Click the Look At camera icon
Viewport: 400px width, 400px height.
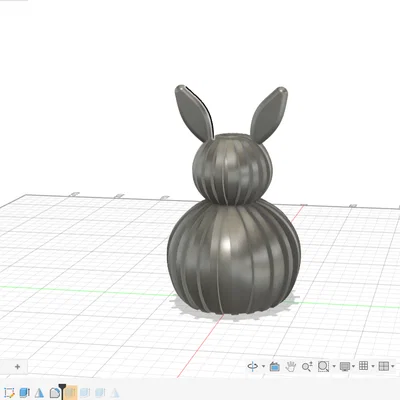pyautogui.click(x=275, y=367)
